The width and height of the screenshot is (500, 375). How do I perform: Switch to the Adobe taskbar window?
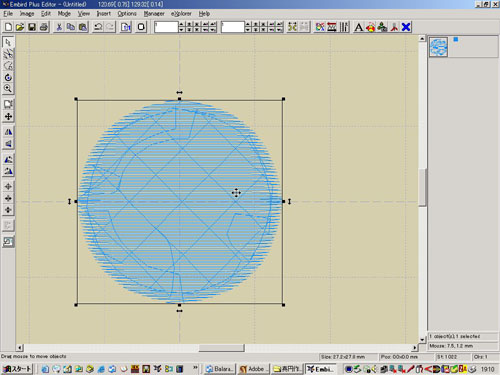pos(253,369)
